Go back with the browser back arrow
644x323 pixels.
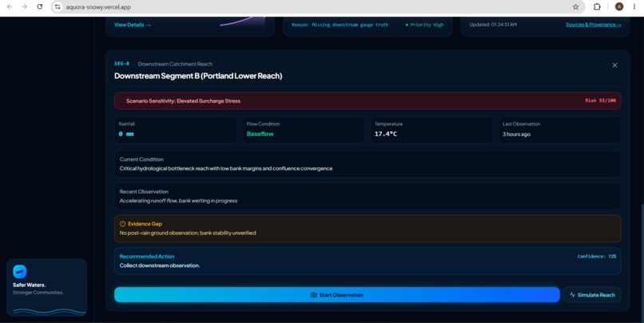[10, 6]
